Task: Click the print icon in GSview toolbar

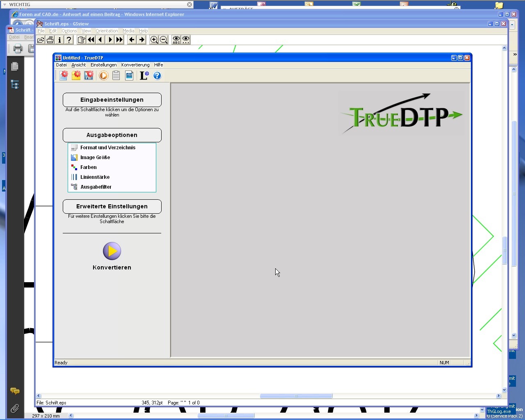Action: coord(50,40)
